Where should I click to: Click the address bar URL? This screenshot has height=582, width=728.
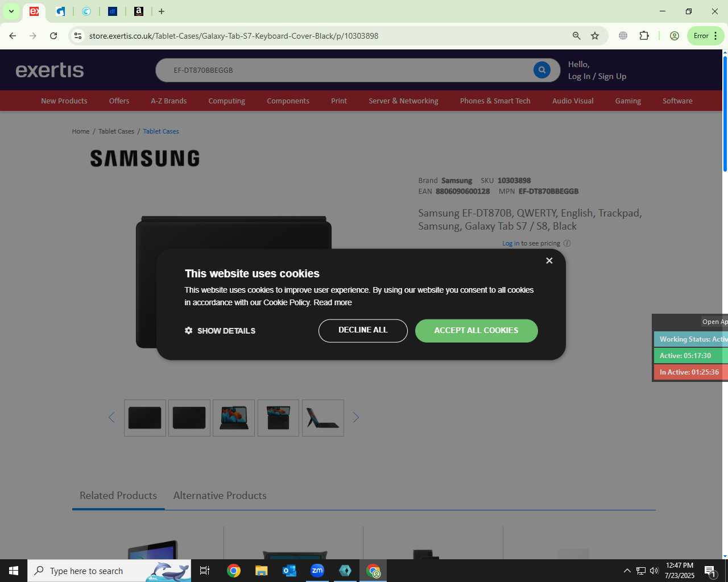[234, 36]
